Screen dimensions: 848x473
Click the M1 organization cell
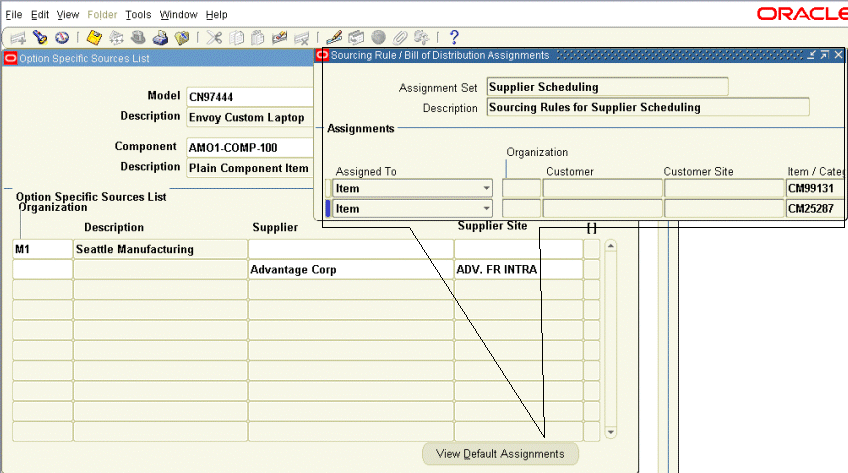[43, 249]
